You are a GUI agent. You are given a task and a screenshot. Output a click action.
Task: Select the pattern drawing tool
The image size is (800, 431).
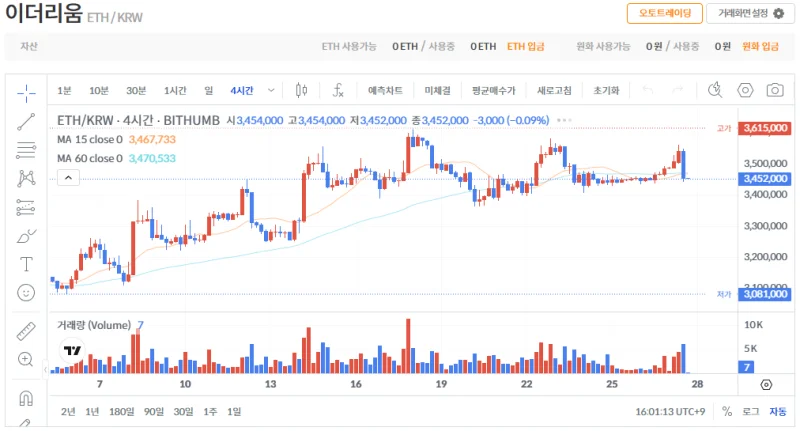[26, 179]
